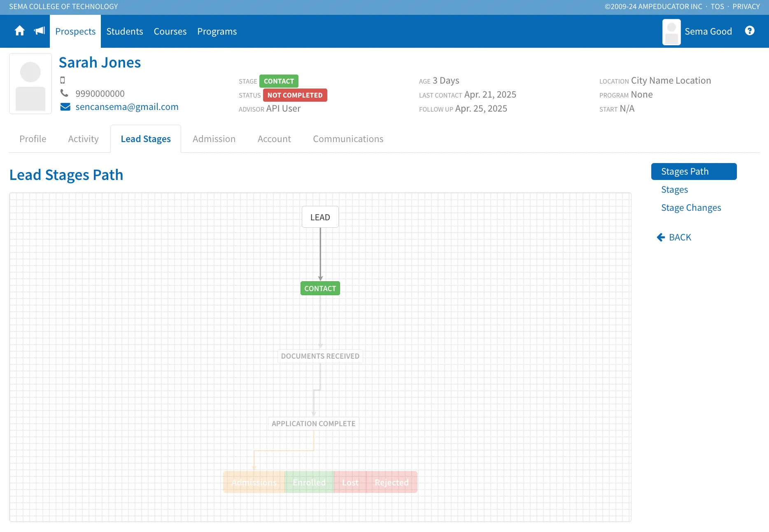The image size is (769, 532).
Task: Go to the Home icon
Action: coord(19,31)
